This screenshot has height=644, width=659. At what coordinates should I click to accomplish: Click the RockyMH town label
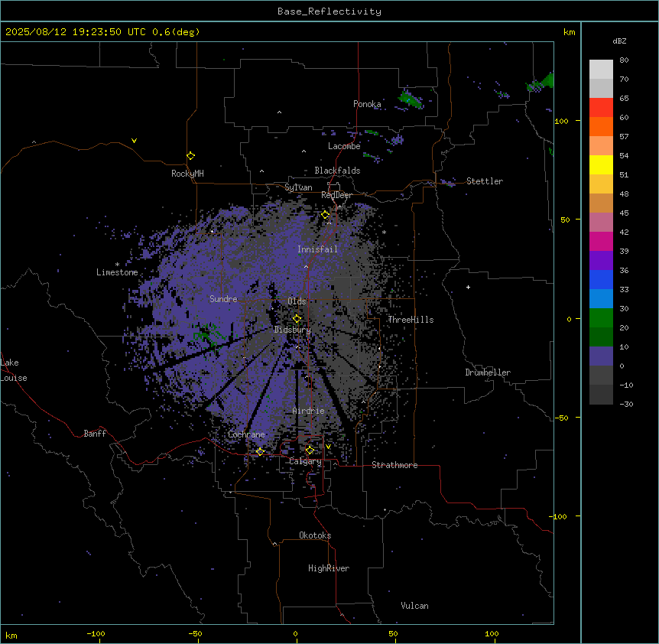point(187,174)
